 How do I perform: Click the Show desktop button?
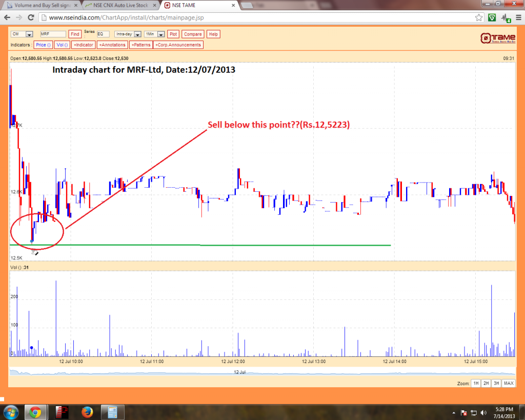522,412
